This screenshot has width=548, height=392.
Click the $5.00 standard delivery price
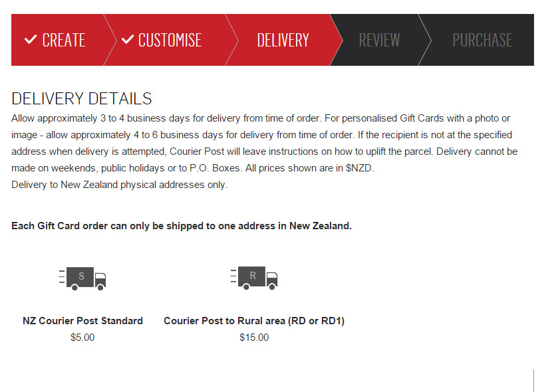pos(82,338)
